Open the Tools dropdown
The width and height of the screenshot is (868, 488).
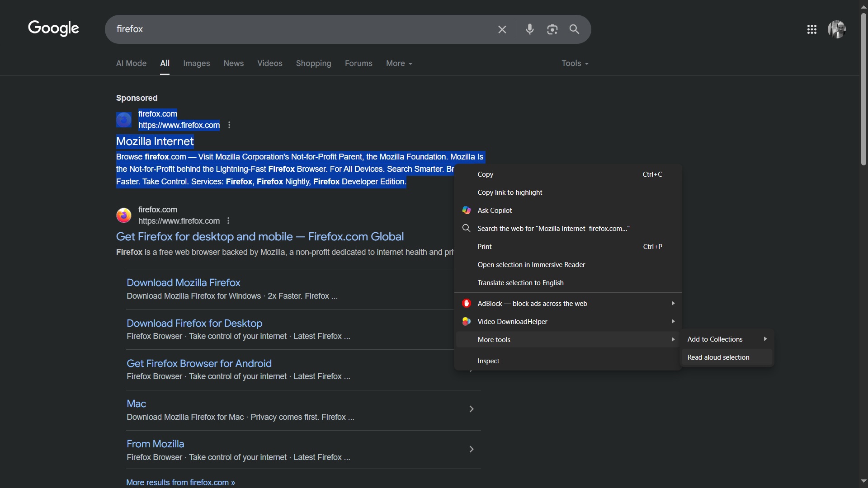pos(574,63)
